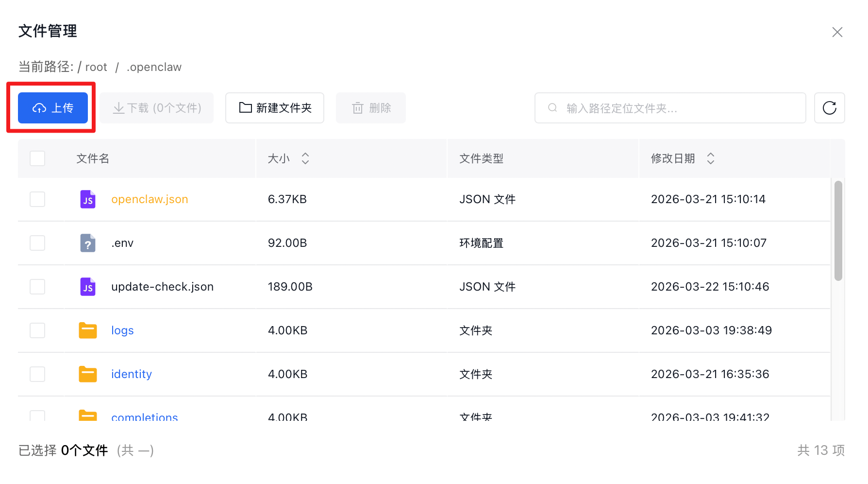The height and width of the screenshot is (484, 868).
Task: Click the search magnifier icon
Action: pyautogui.click(x=552, y=108)
